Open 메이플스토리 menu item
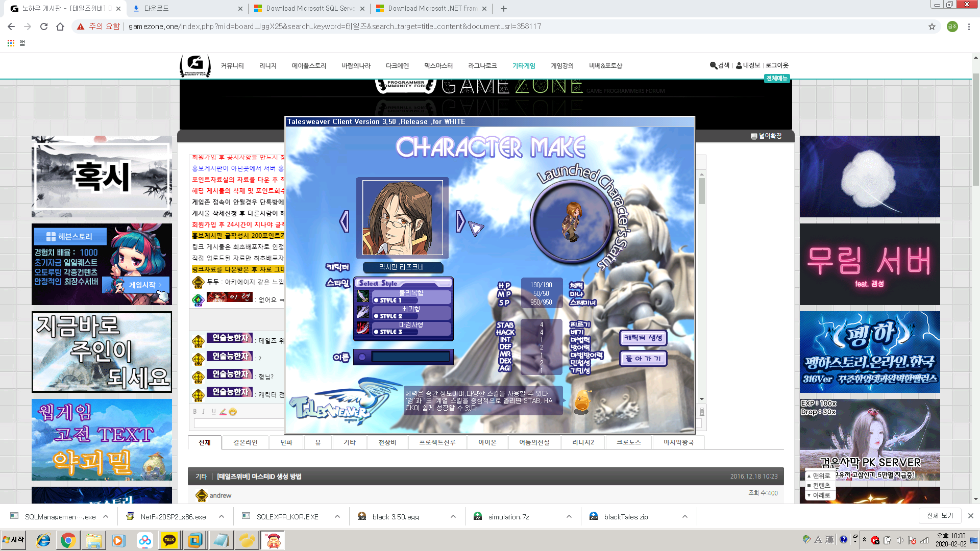980x551 pixels. pyautogui.click(x=309, y=66)
